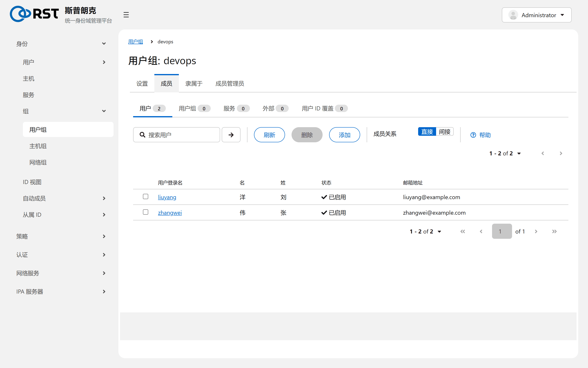The height and width of the screenshot is (368, 588).
Task: Click top pagination next arrow
Action: (561, 153)
